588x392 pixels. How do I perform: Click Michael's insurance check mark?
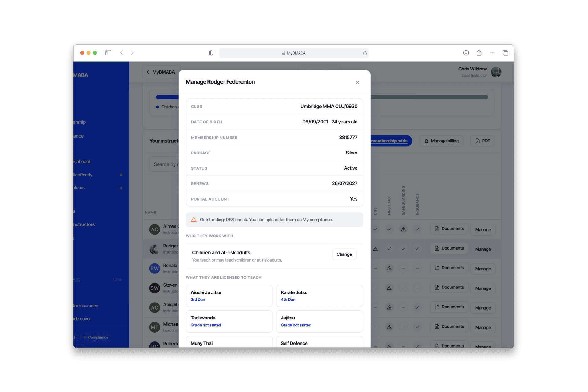(x=417, y=327)
